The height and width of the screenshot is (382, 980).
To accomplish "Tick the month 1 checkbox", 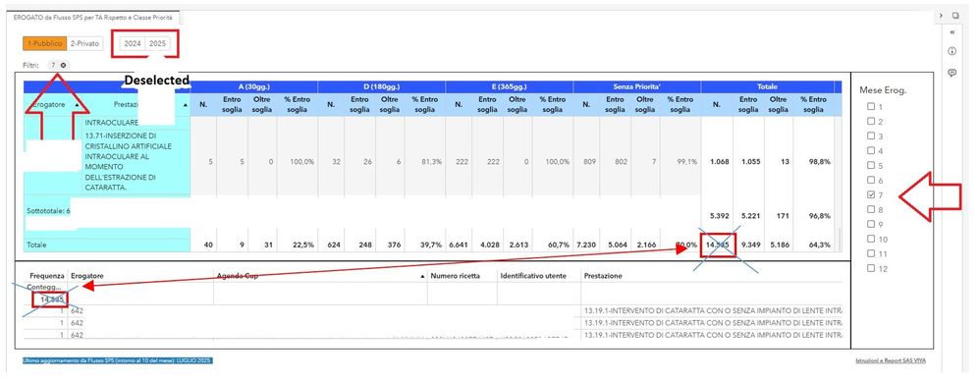I will point(871,107).
